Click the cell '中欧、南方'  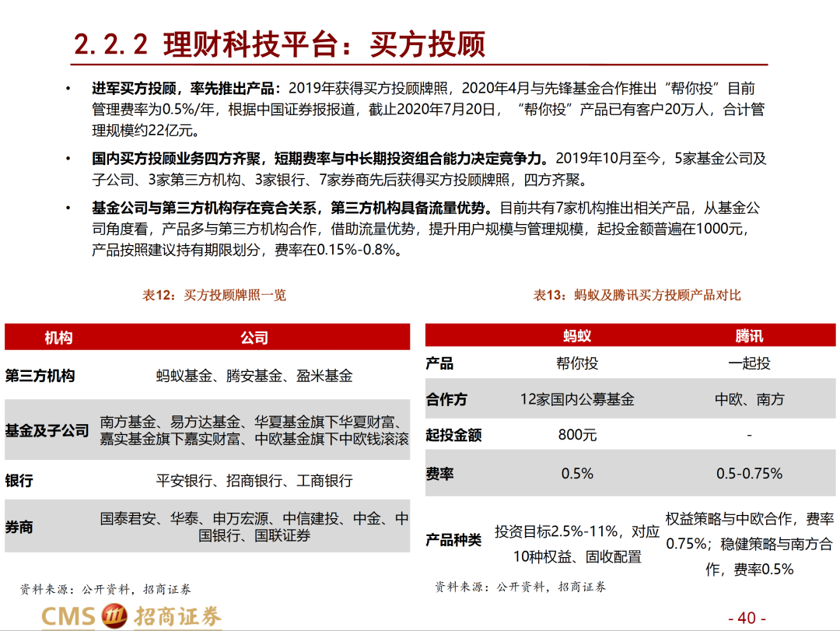(749, 399)
